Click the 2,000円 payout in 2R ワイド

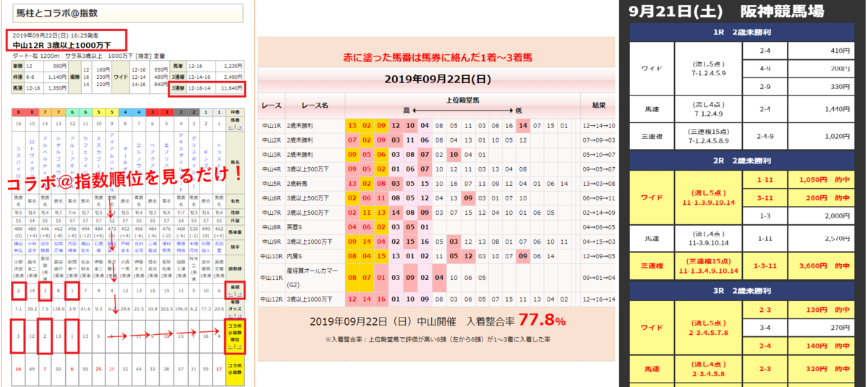pos(838,216)
